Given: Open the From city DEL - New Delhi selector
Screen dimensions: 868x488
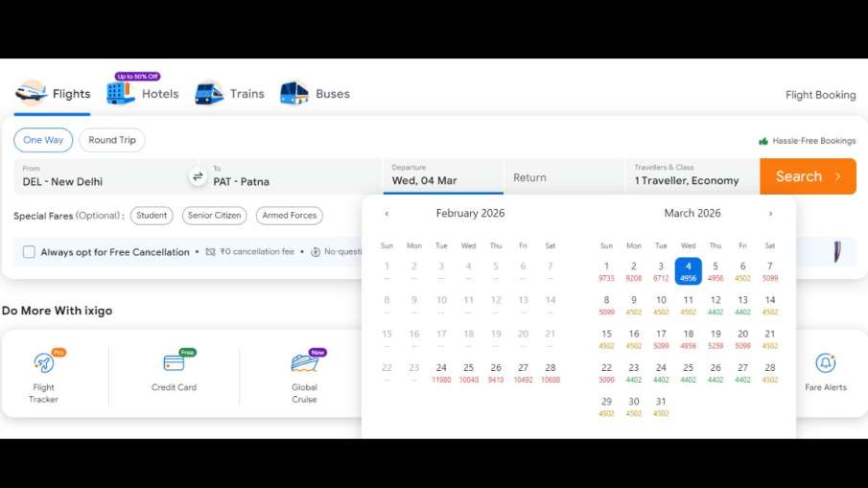Looking at the screenshot, I should pyautogui.click(x=101, y=176).
